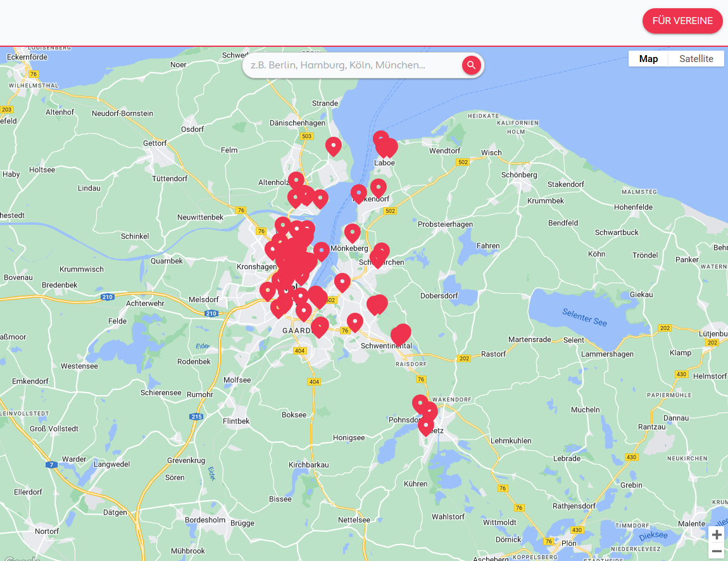Screen dimensions: 728x561
Task: Click the pin above Heikendorf
Action: 378,187
